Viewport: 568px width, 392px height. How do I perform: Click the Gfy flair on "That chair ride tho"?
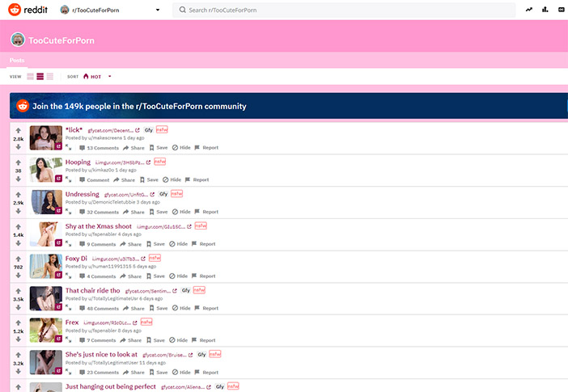click(x=185, y=290)
